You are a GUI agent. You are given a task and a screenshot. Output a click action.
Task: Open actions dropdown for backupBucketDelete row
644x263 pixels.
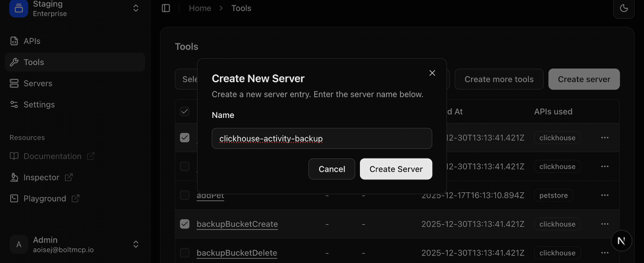[605, 253]
